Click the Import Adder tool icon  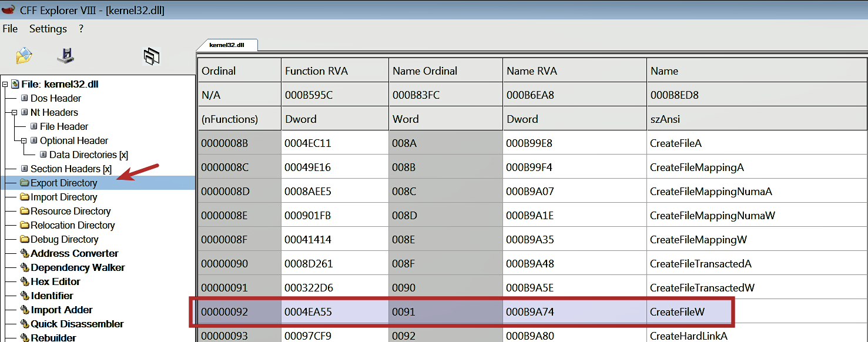point(25,310)
